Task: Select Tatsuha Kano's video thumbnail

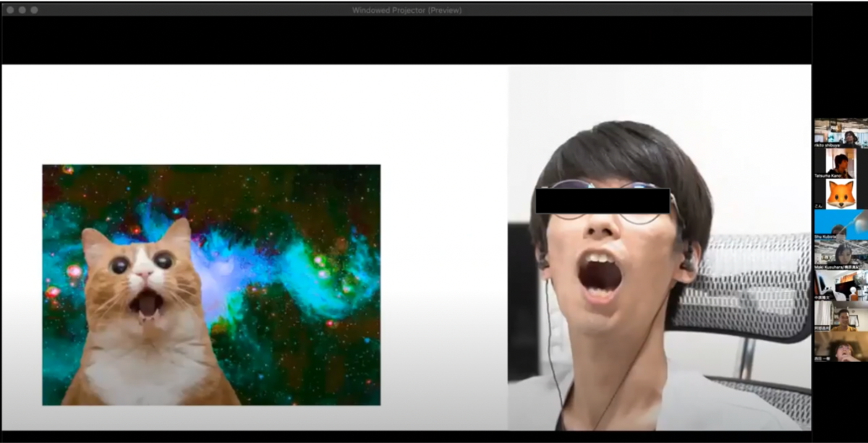Action: 840,163
